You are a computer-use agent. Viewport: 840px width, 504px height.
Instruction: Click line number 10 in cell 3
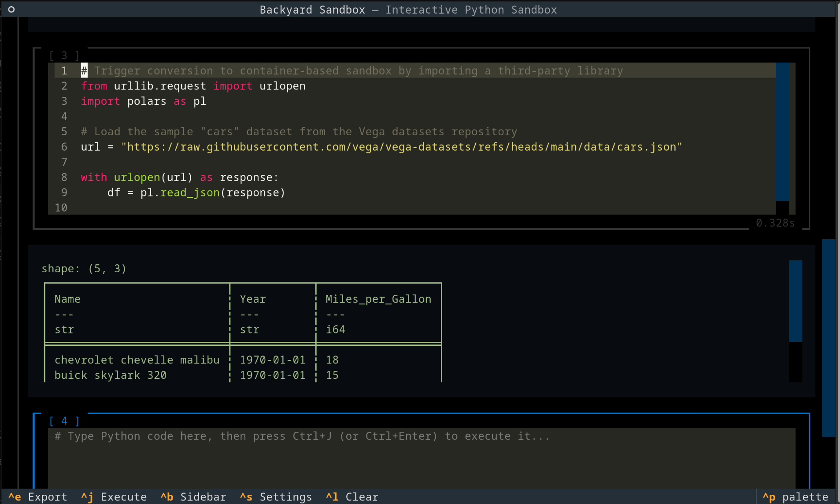pos(61,208)
